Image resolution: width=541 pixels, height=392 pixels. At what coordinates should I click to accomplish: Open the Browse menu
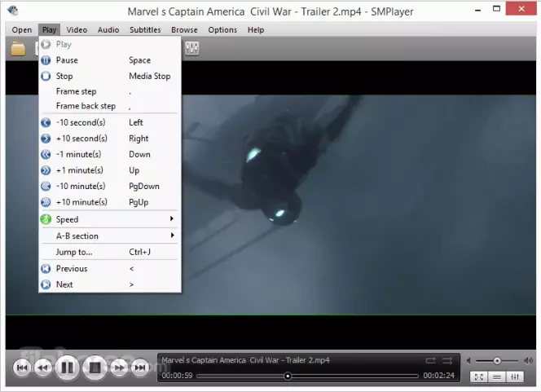[x=184, y=30]
